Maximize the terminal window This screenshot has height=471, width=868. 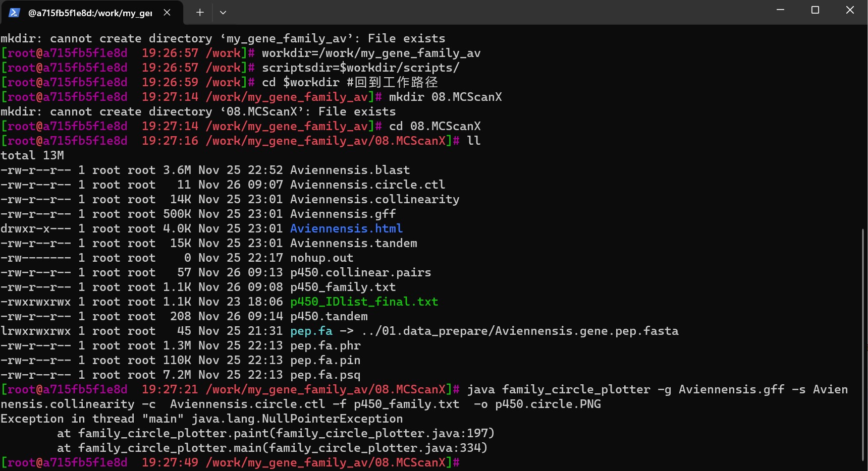pyautogui.click(x=815, y=10)
